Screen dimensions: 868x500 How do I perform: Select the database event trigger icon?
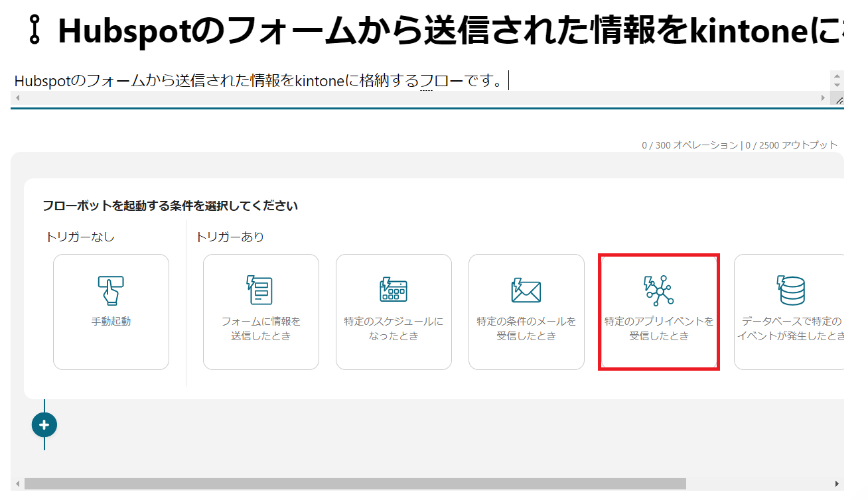(791, 290)
